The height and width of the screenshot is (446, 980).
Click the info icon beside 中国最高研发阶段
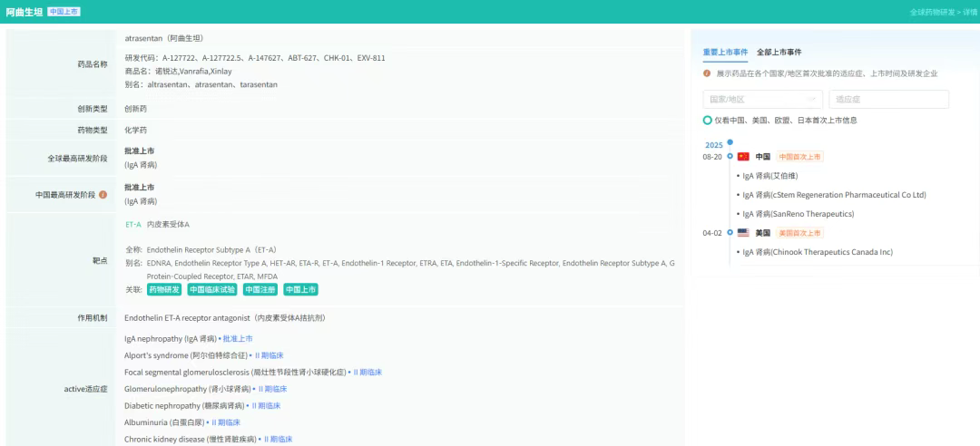coord(103,195)
